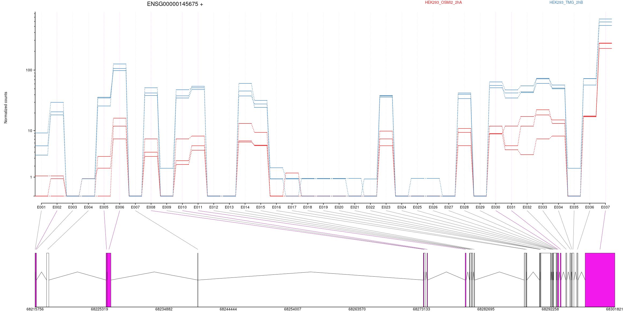Select exon label E031
Screen dimensions: 644x322
(511, 207)
